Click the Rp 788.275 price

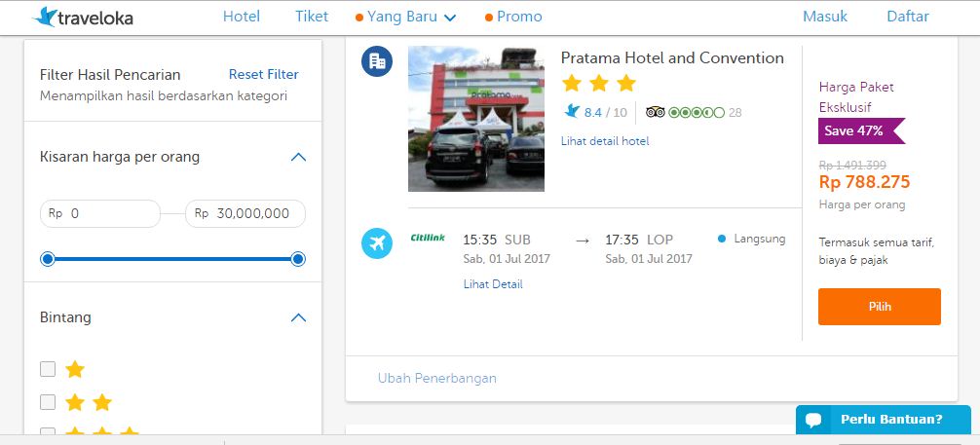864,182
